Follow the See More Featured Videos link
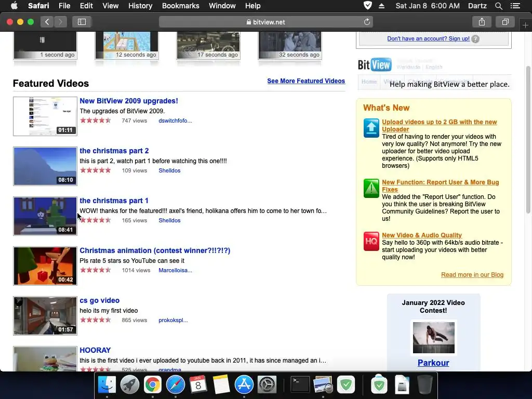The height and width of the screenshot is (399, 532). (x=306, y=81)
